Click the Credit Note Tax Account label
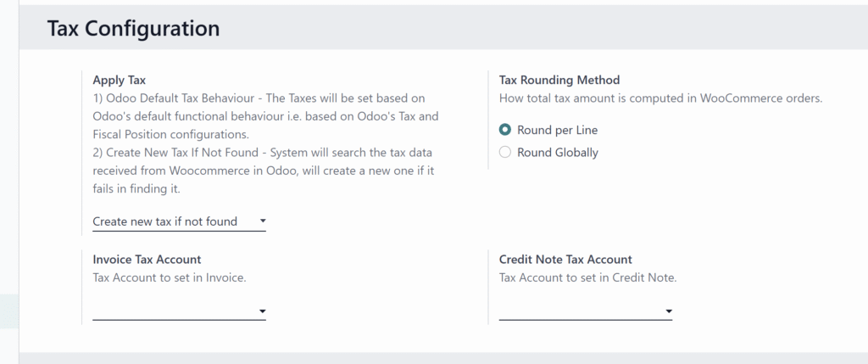868x364 pixels. tap(565, 260)
